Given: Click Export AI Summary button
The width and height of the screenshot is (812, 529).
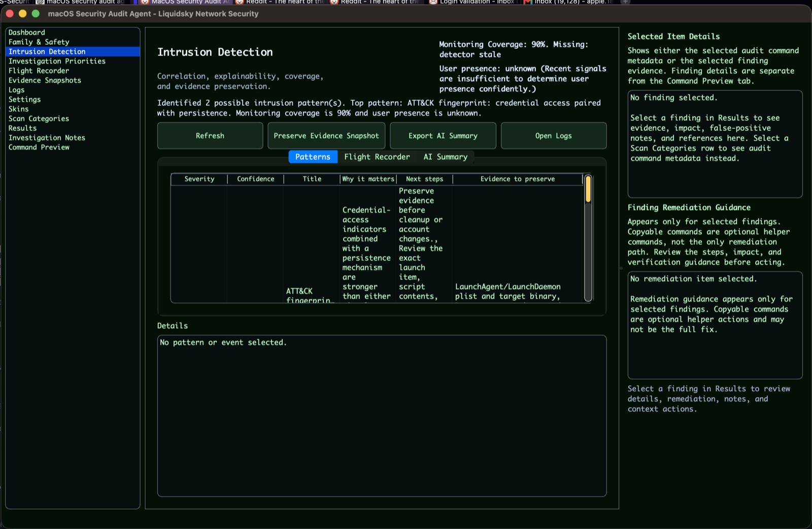Looking at the screenshot, I should tap(443, 136).
